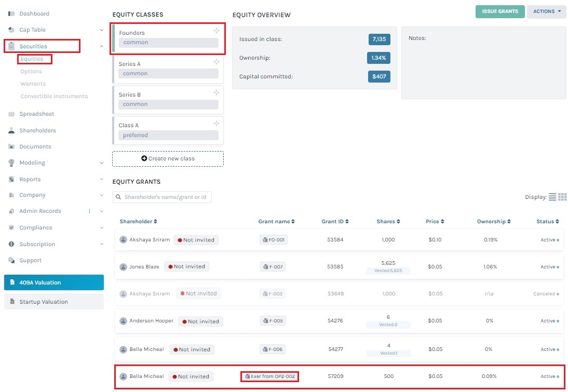Viewport: 568px width, 392px height.
Task: Select the Series A equity class
Action: tap(168, 69)
